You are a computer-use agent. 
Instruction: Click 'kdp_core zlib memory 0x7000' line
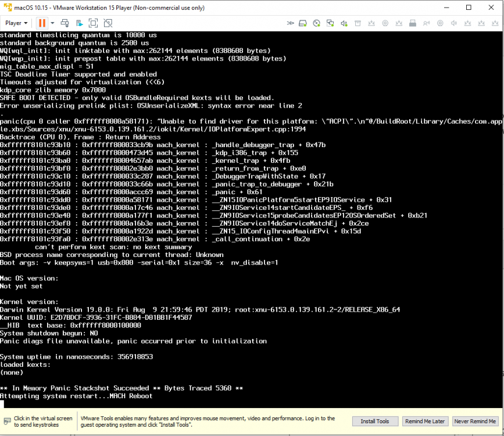pyautogui.click(x=53, y=90)
